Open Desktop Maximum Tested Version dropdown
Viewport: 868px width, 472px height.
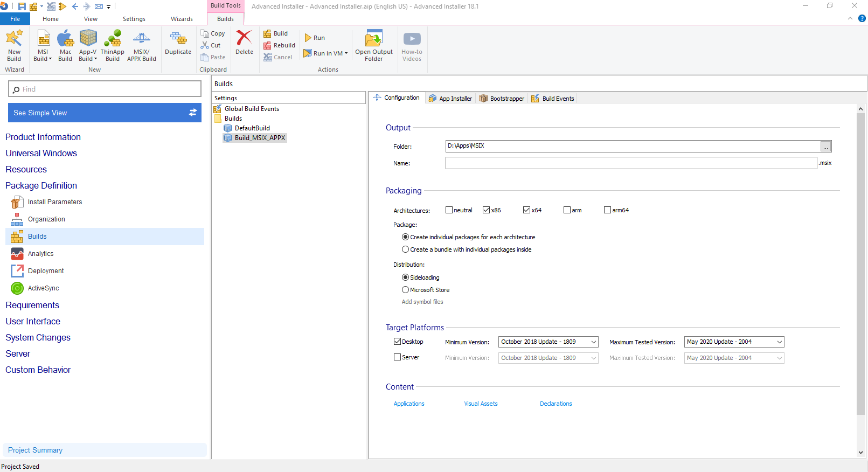pos(779,342)
